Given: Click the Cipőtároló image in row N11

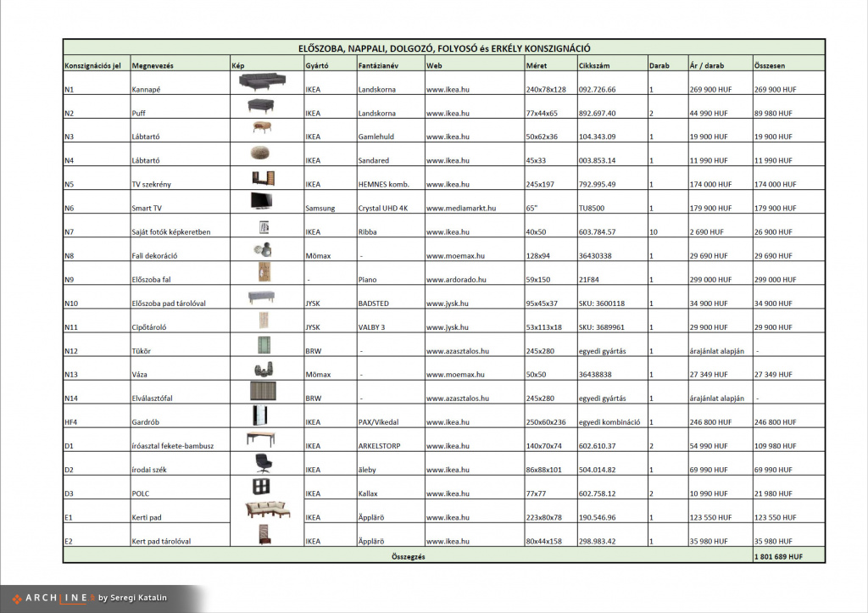Looking at the screenshot, I should pyautogui.click(x=264, y=320).
